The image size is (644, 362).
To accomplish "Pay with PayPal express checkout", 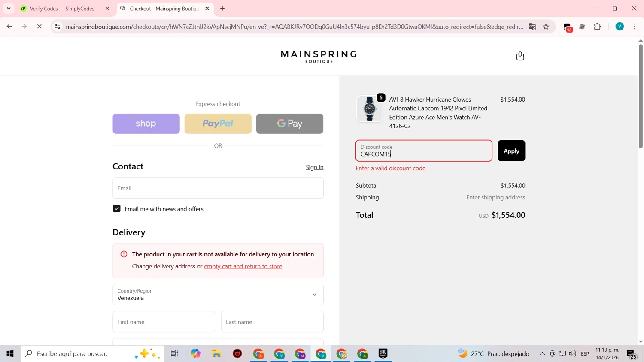I will point(218,124).
